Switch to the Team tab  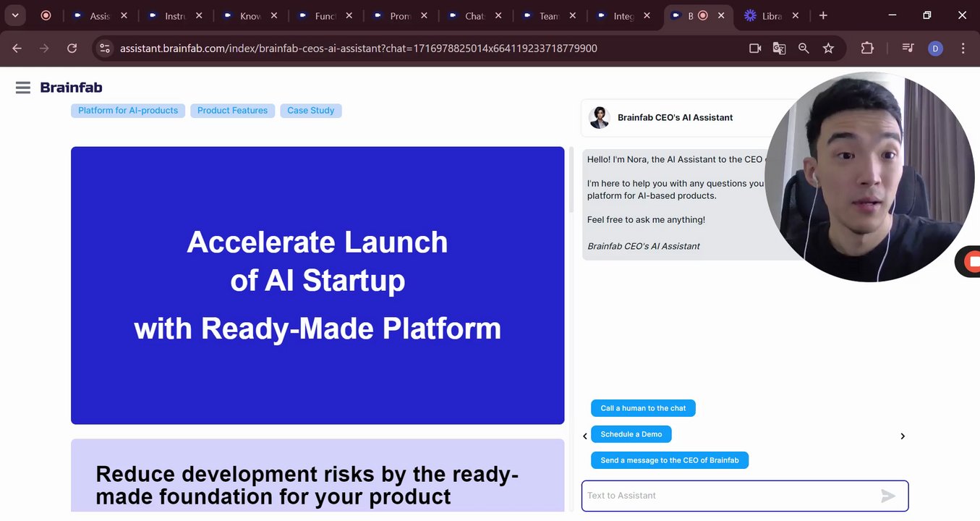tap(550, 16)
